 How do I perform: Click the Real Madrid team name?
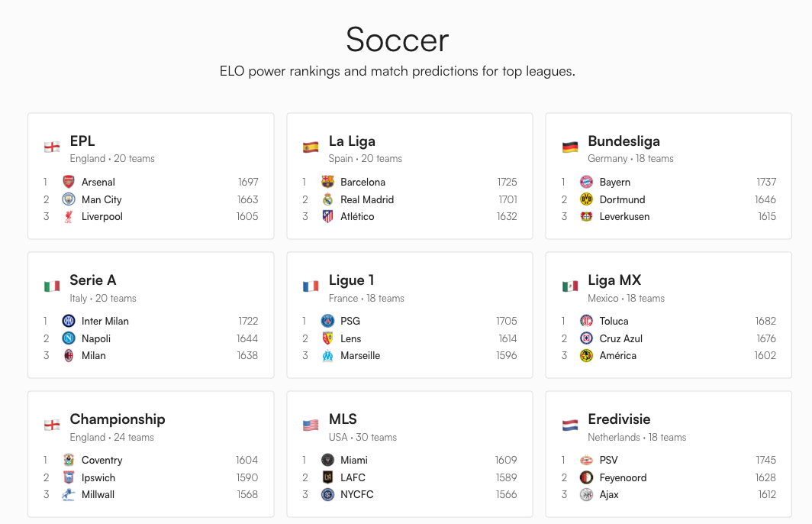coord(367,199)
